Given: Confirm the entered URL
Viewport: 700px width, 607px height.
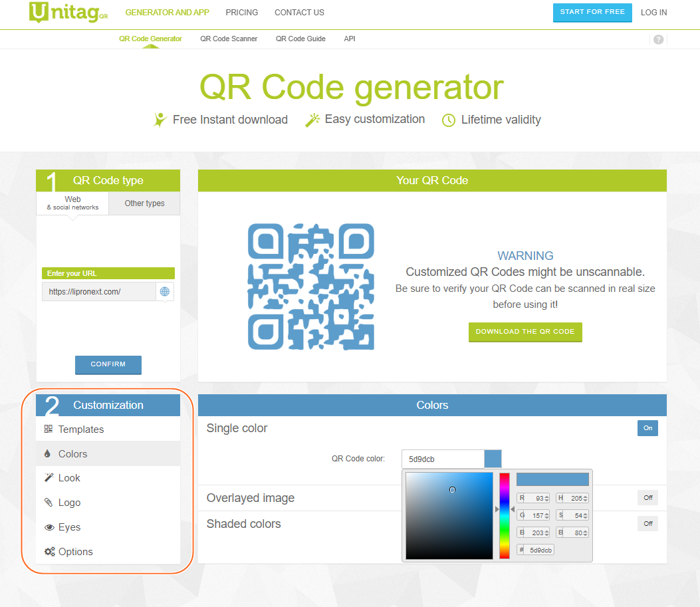Looking at the screenshot, I should click(x=108, y=364).
